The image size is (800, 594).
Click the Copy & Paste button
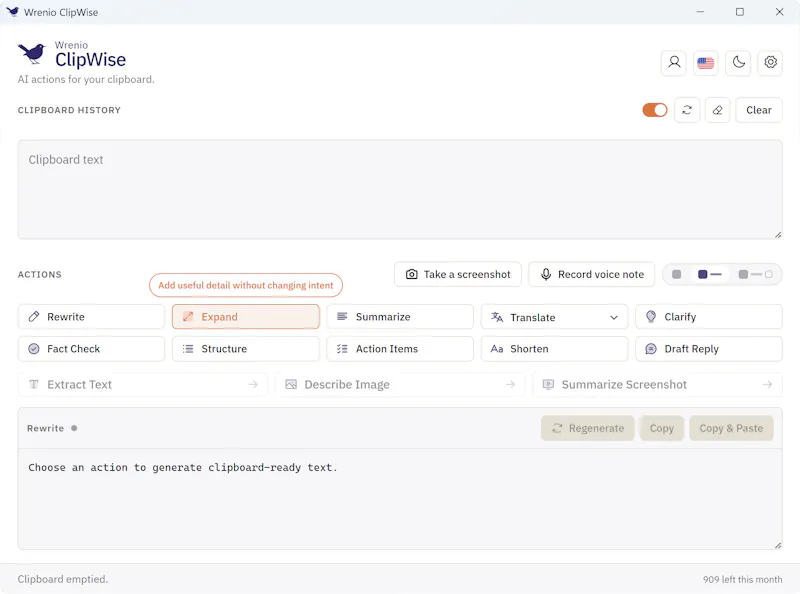(731, 428)
